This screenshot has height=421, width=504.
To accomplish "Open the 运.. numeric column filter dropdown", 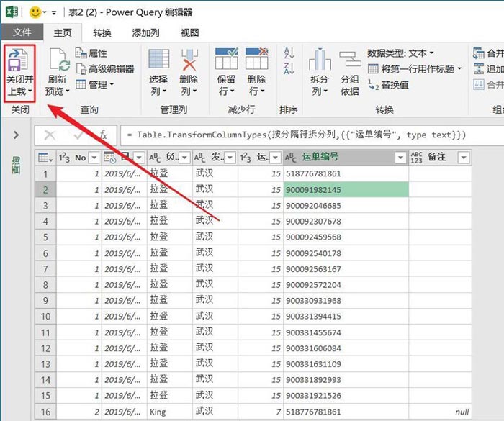I will pyautogui.click(x=275, y=158).
